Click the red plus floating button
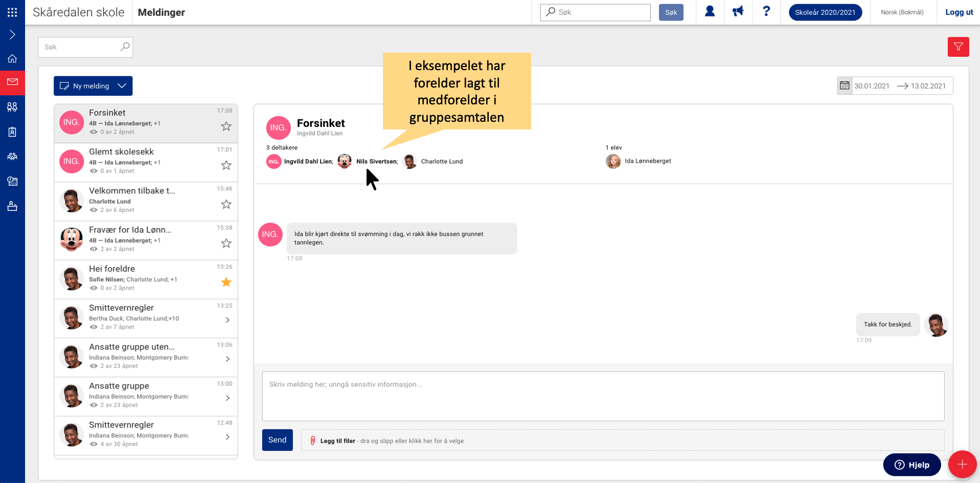This screenshot has width=980, height=483. pyautogui.click(x=962, y=464)
